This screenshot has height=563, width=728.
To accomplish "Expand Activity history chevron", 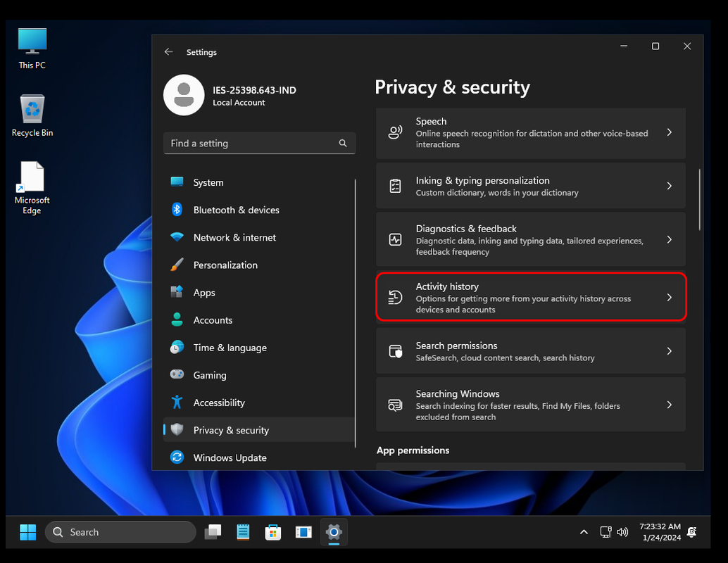I will [670, 297].
